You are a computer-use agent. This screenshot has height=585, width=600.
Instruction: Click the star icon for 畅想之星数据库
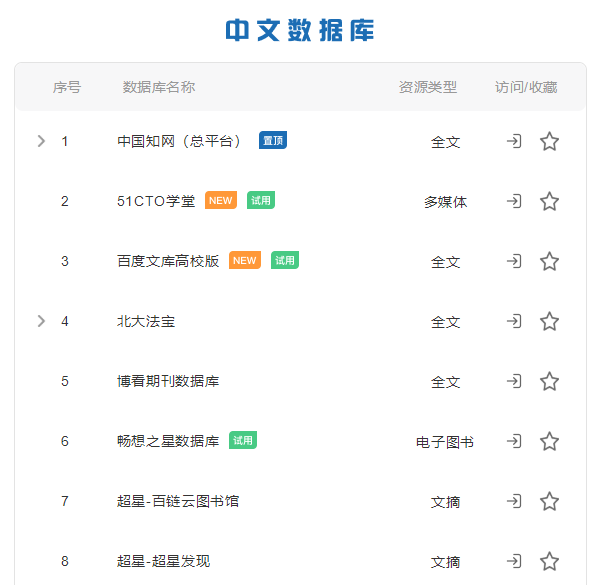(549, 441)
